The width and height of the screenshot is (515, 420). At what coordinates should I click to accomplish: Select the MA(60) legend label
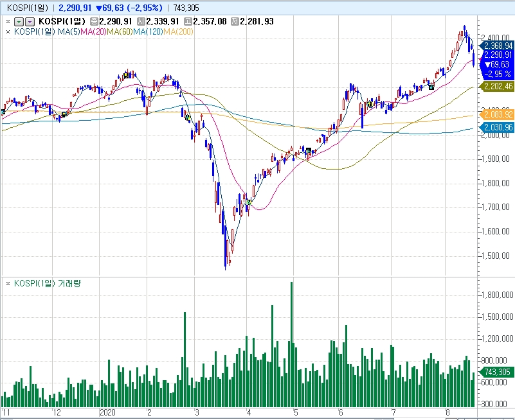(119, 31)
